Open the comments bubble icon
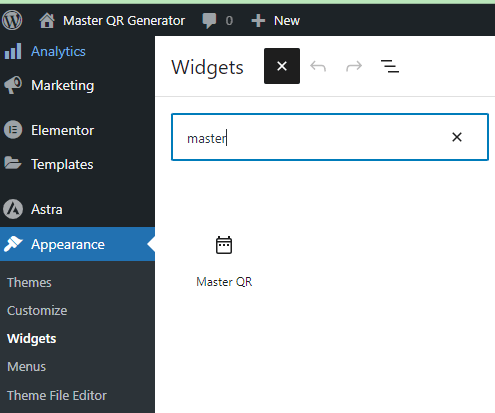 209,21
